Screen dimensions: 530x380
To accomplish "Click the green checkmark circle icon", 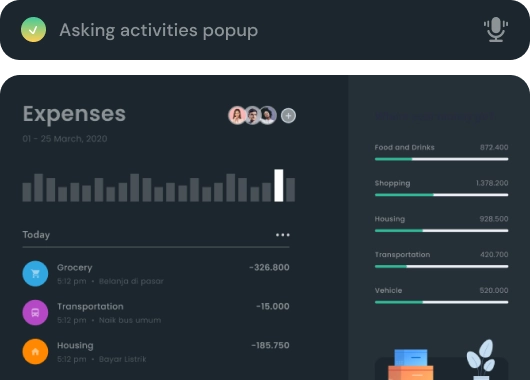I will pos(33,30).
